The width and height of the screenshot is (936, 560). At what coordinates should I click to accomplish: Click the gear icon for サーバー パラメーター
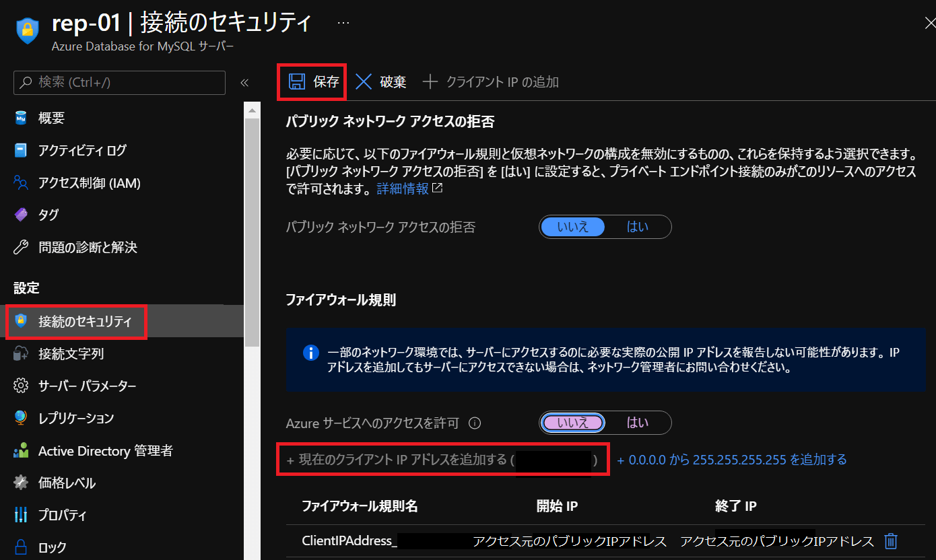[x=21, y=386]
